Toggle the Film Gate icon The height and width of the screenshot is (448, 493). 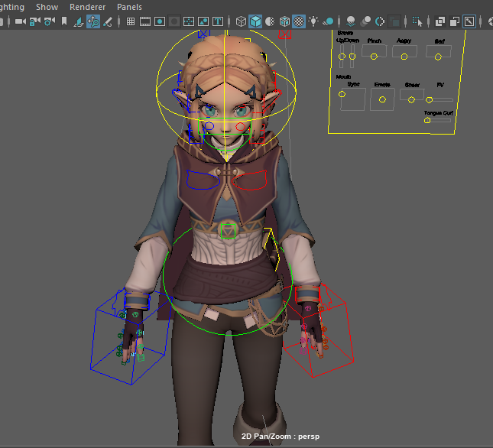[145, 21]
